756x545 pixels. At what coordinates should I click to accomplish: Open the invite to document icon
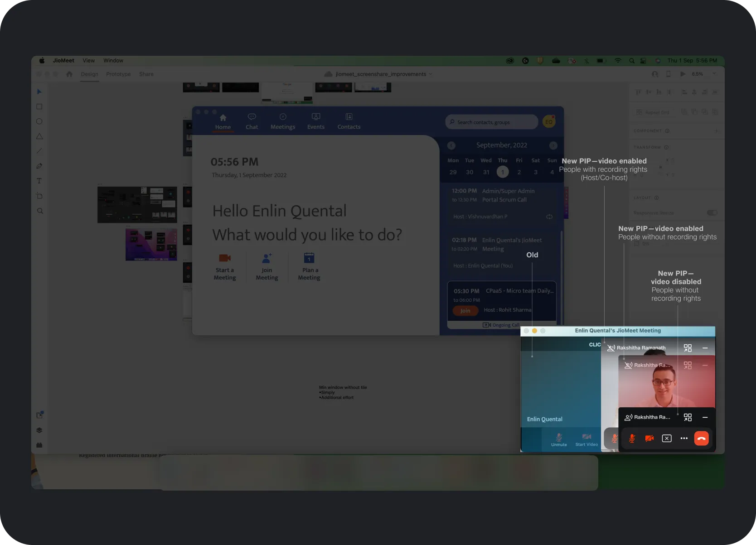(x=654, y=74)
